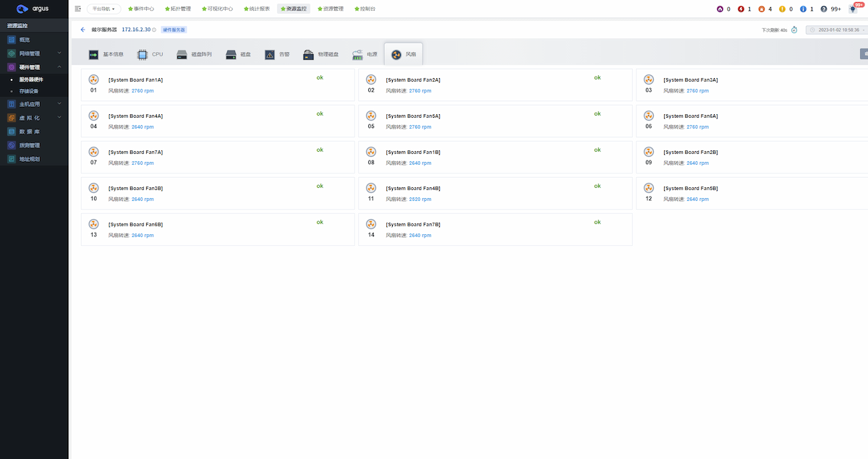This screenshot has height=459, width=868.
Task: Click the info icon next to 172.16.2.30
Action: click(154, 30)
